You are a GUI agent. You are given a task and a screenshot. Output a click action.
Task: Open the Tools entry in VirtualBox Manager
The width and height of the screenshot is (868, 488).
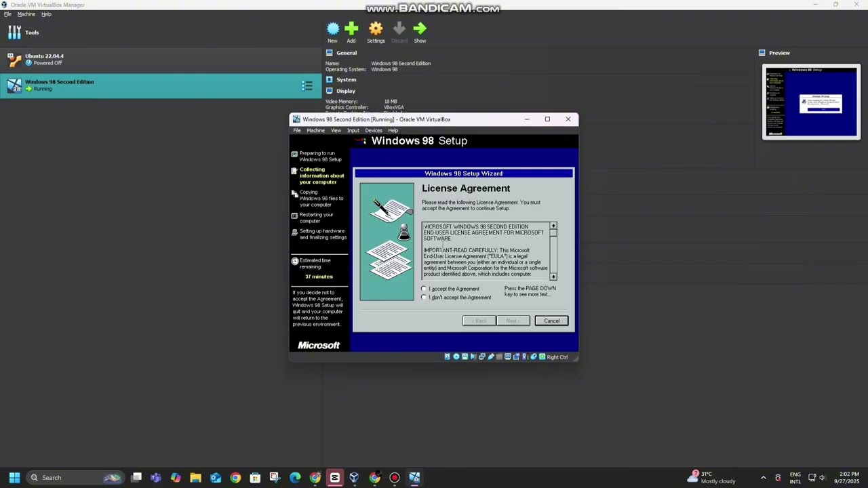click(x=161, y=33)
